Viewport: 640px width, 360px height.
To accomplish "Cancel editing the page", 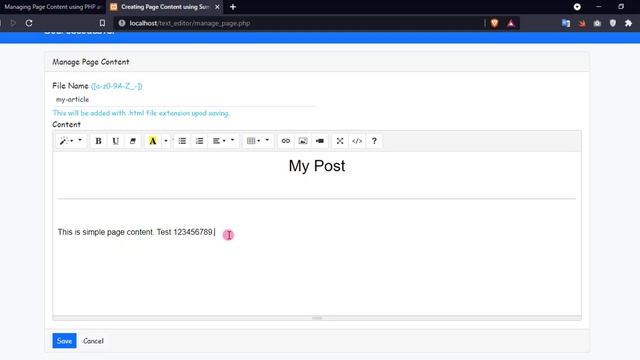I will click(x=93, y=341).
